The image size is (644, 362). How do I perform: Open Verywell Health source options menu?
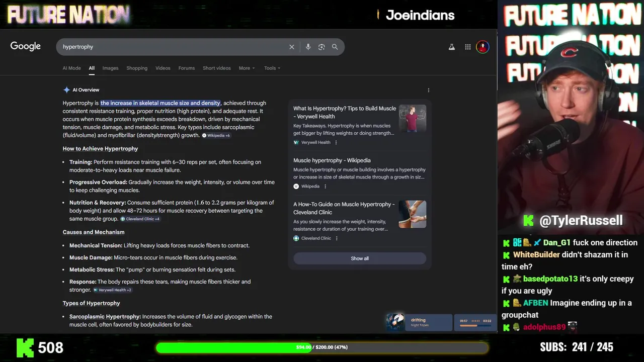click(336, 142)
